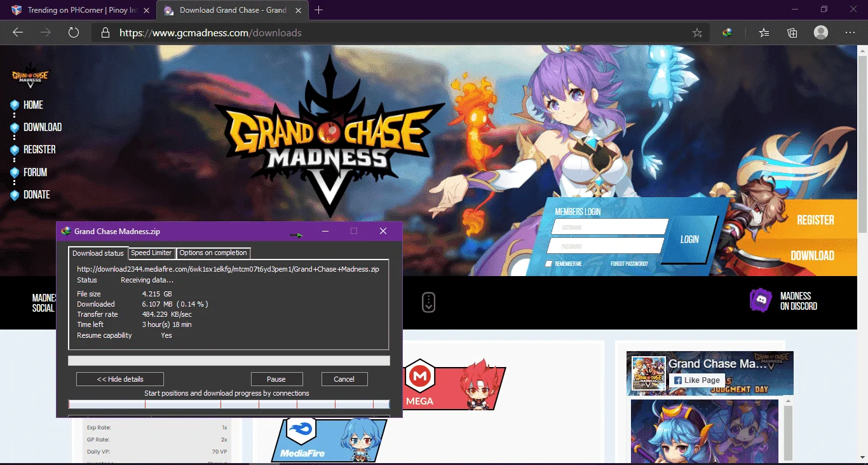Minimize the Grand Chase Madness.zip dialog
This screenshot has height=465, width=868.
pyautogui.click(x=325, y=232)
